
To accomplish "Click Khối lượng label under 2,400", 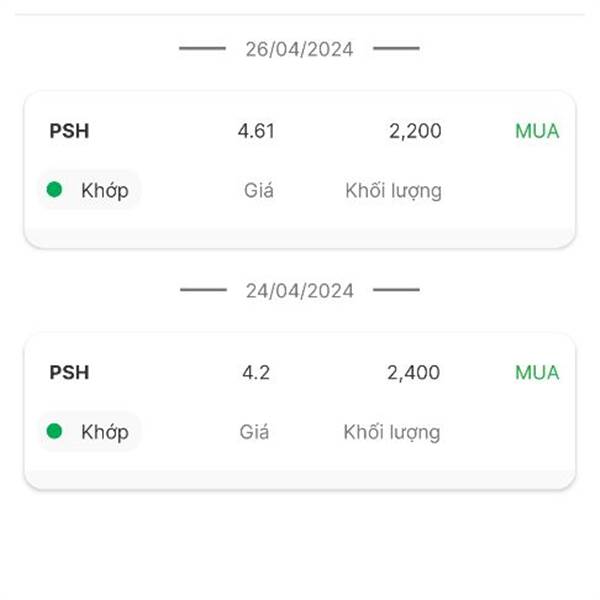I will click(x=392, y=432).
